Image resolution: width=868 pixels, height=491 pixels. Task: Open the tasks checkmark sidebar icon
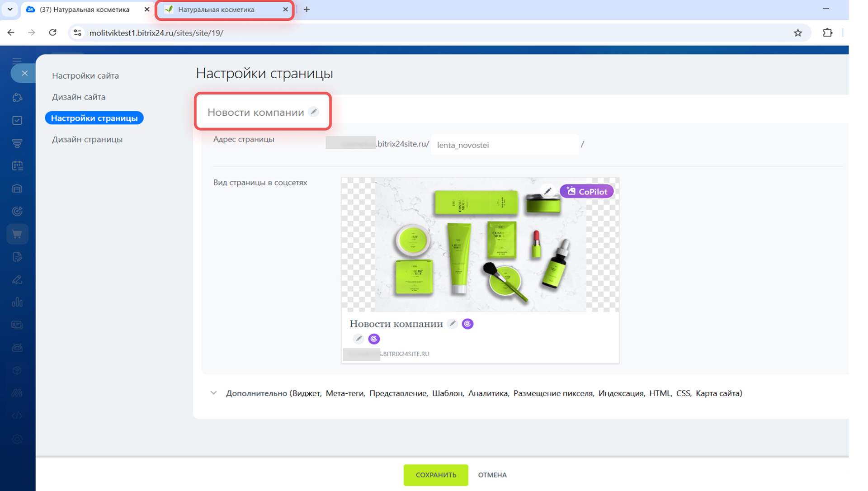pyautogui.click(x=17, y=120)
